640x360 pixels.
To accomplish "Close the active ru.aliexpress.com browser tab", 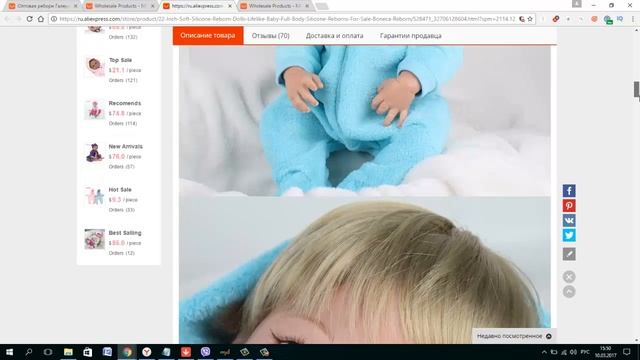I will click(x=230, y=6).
